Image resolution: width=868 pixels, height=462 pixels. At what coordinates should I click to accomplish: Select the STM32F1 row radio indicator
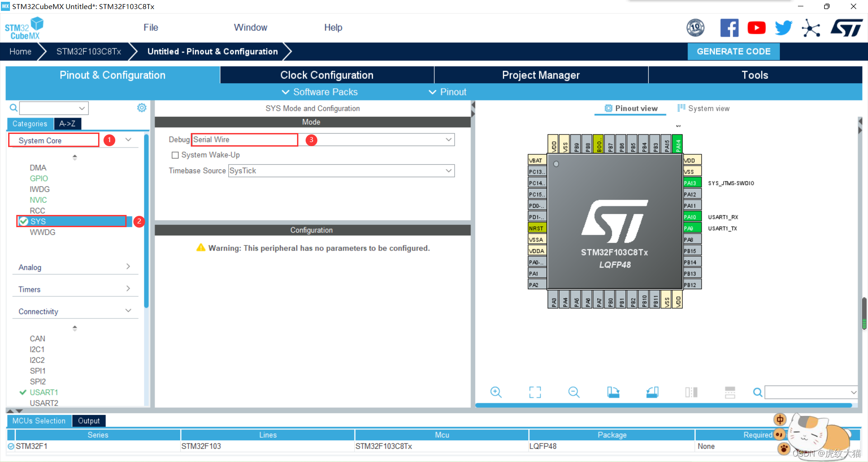(x=11, y=446)
